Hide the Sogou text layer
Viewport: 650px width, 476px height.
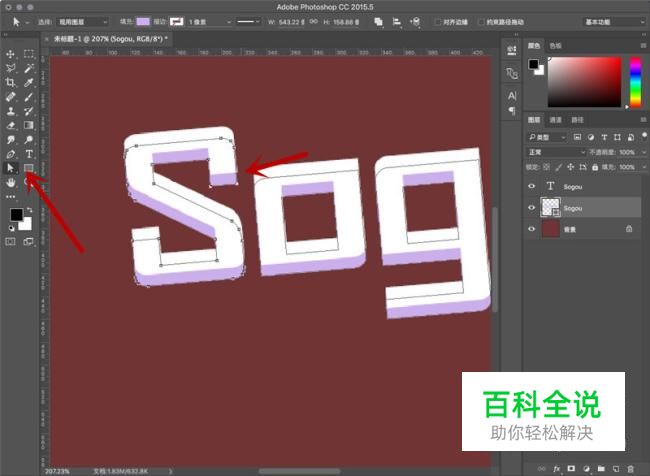coord(531,186)
